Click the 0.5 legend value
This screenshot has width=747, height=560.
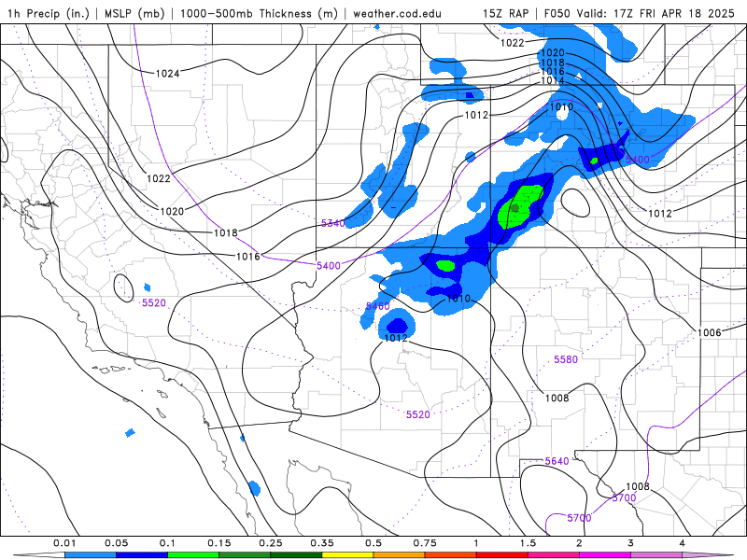coord(373,543)
